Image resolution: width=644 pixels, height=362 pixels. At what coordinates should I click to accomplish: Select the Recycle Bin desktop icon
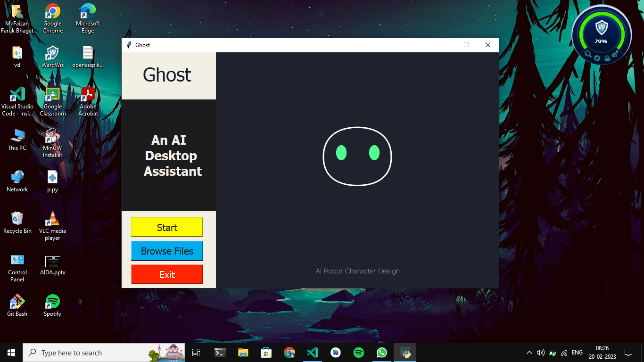(17, 222)
